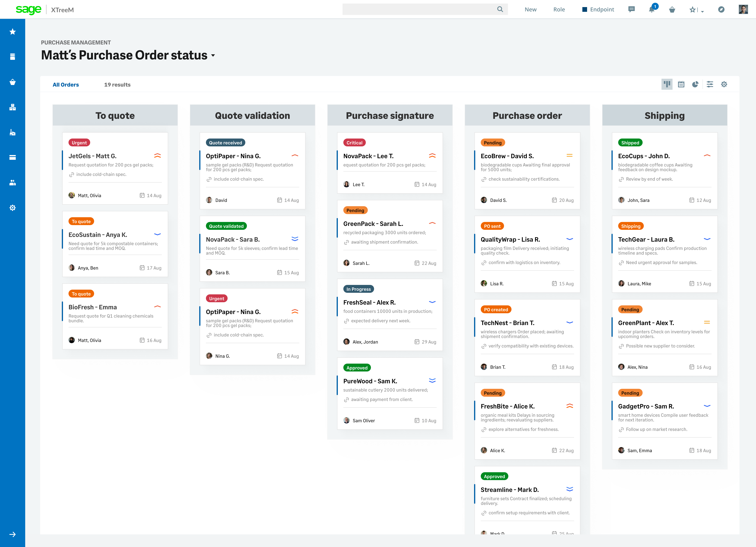Image resolution: width=756 pixels, height=547 pixels.
Task: Click the priority chevron on the JetGels card
Action: click(x=157, y=155)
